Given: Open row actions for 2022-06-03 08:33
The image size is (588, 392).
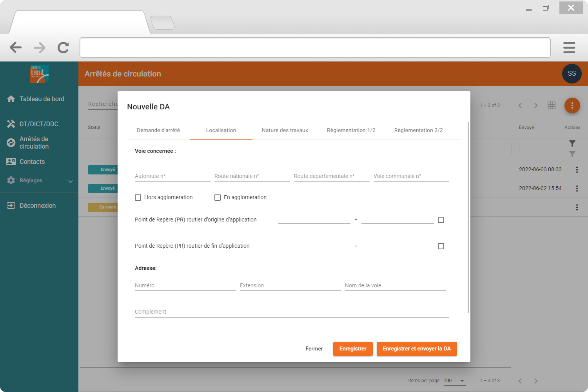Looking at the screenshot, I should 577,170.
